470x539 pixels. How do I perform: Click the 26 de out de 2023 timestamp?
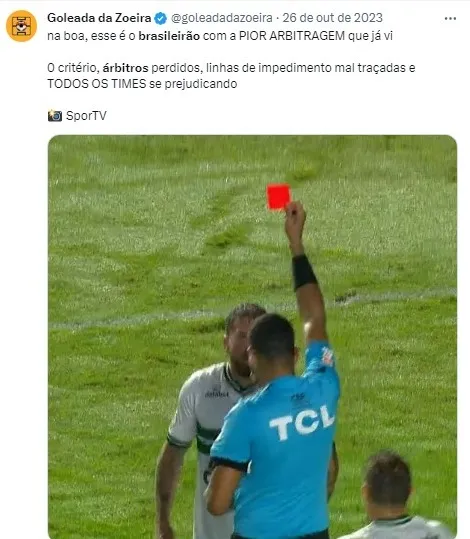pos(332,18)
